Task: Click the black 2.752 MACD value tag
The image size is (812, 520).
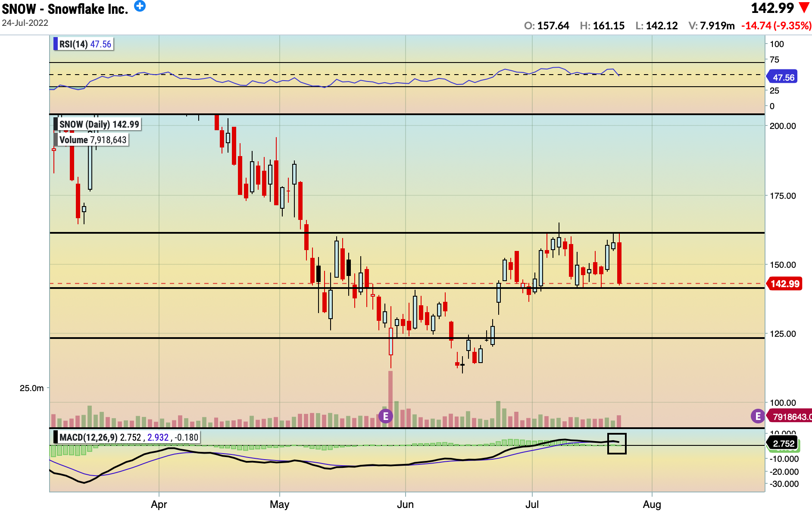Action: click(782, 443)
